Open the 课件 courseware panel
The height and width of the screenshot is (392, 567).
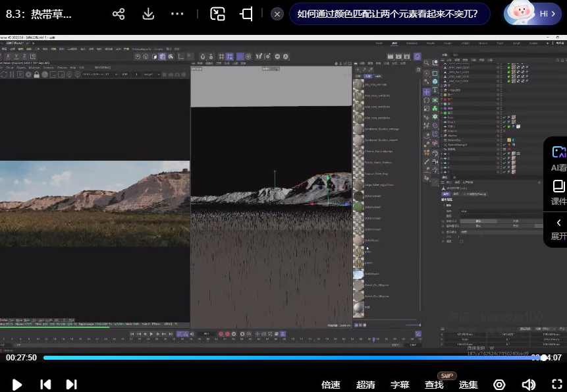coord(558,191)
